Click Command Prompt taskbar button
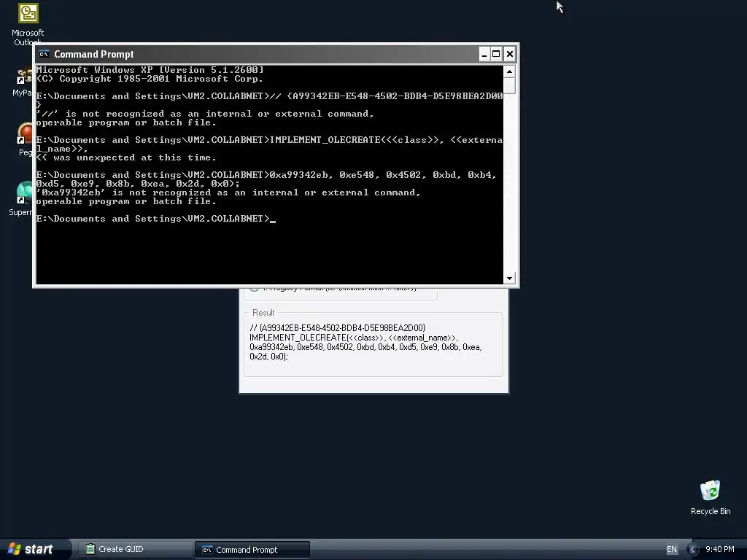This screenshot has height=560, width=747. [252, 550]
